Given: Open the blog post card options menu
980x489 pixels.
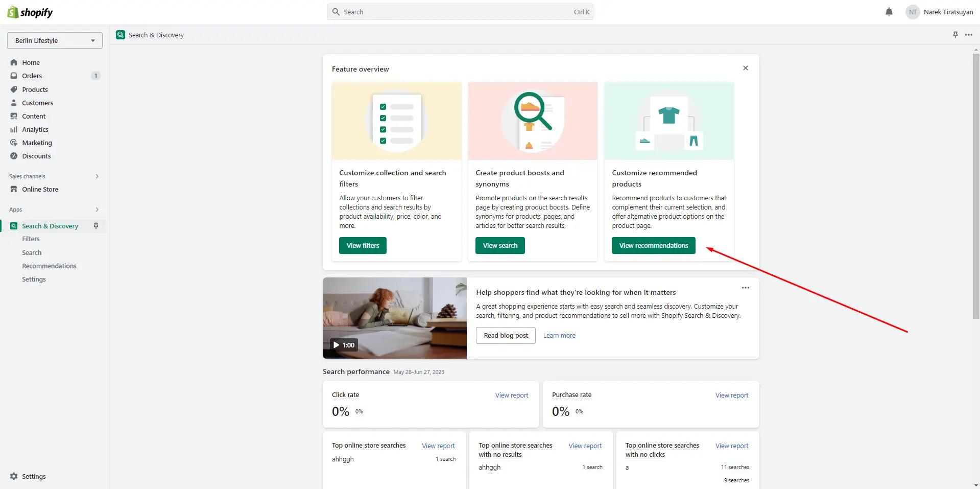Looking at the screenshot, I should point(745,288).
